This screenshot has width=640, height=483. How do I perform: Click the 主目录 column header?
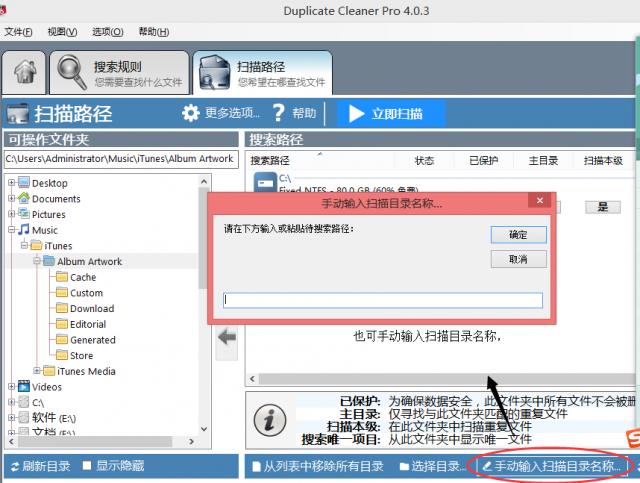point(543,160)
